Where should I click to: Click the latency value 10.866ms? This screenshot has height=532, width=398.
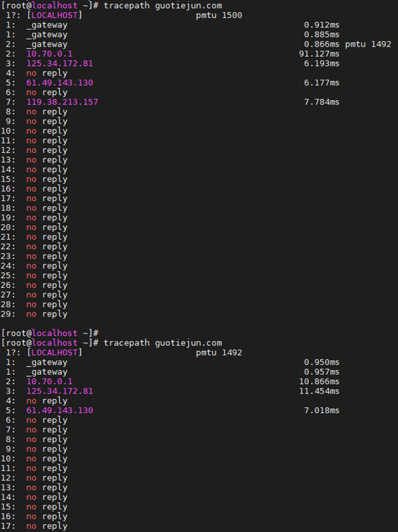tap(319, 382)
